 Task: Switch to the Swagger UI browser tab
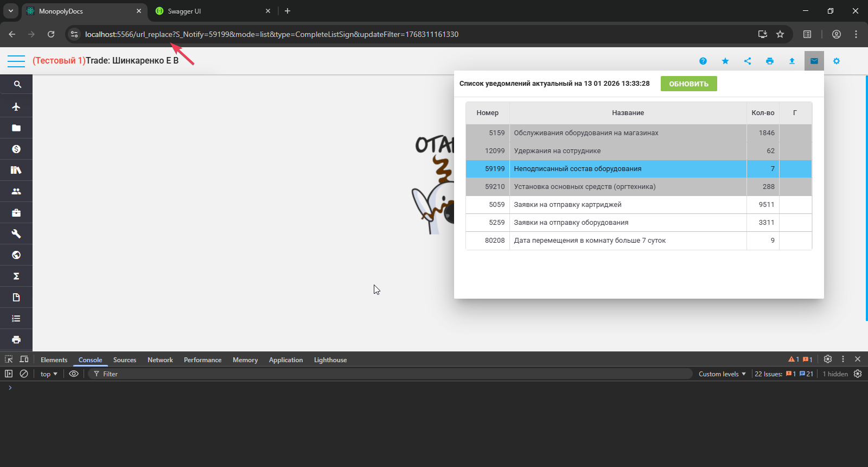coord(213,11)
